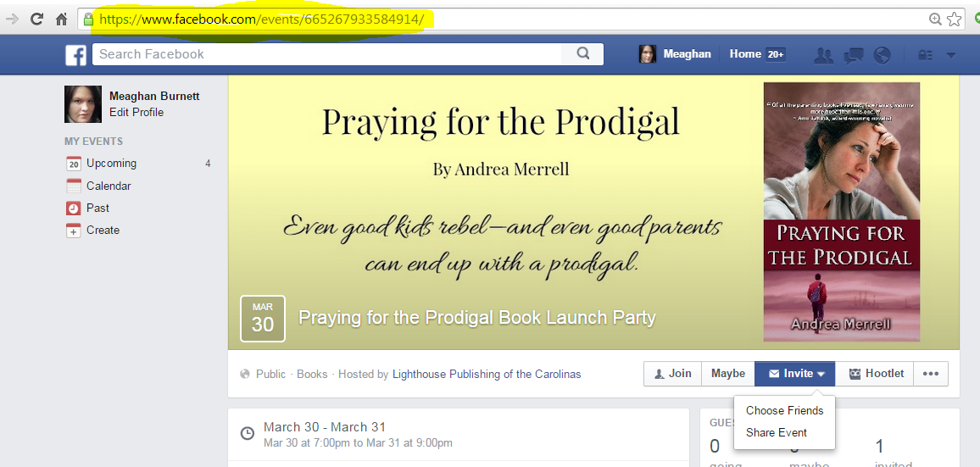Viewport: 980px width, 467px height.
Task: Select Share Event from Invite menu
Action: coord(777,432)
